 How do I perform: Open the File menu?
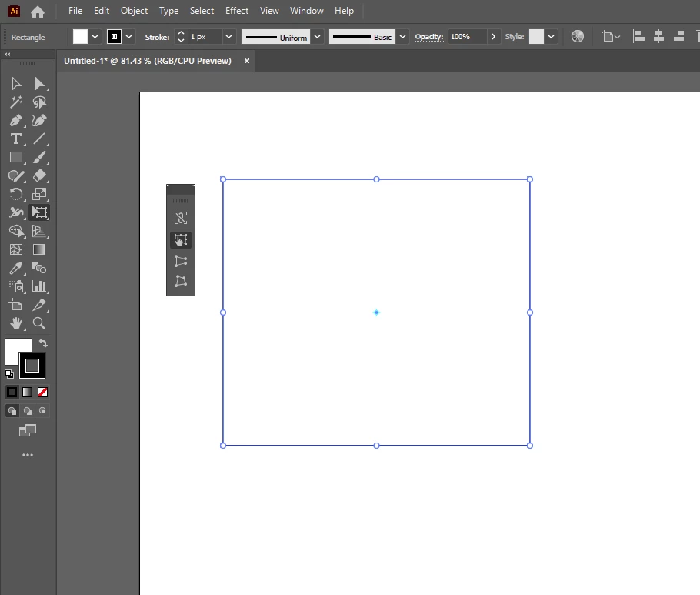pos(75,11)
